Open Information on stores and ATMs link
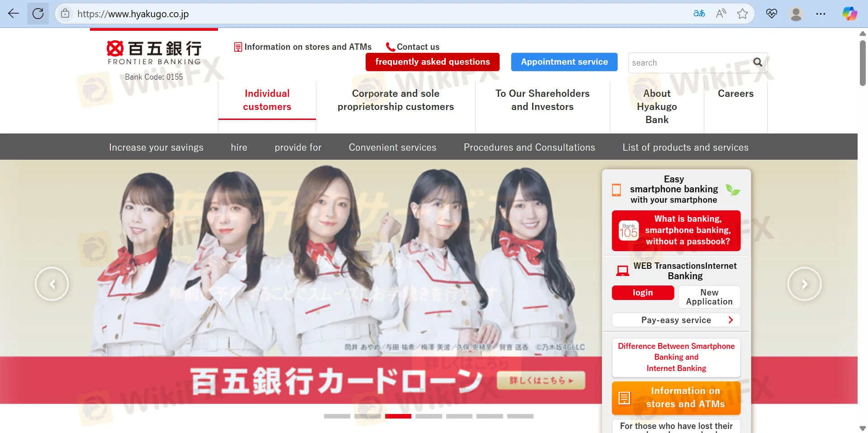Viewport: 868px width, 433px height. coord(303,47)
